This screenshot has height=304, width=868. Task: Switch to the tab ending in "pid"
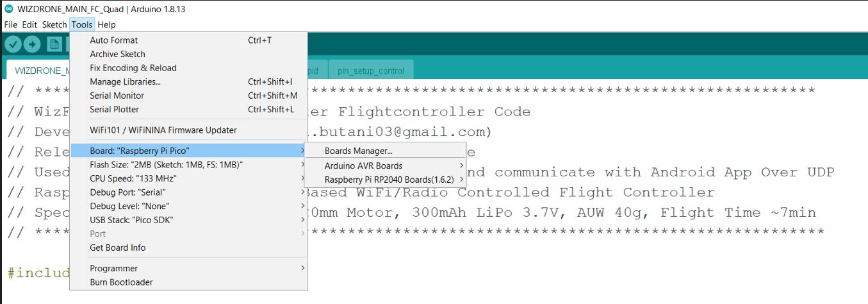click(x=318, y=70)
